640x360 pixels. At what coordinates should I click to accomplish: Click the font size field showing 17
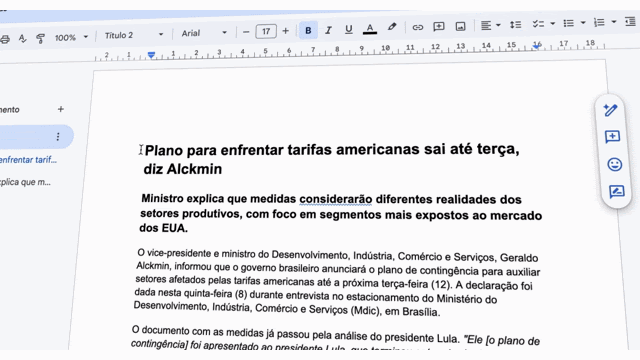(266, 31)
